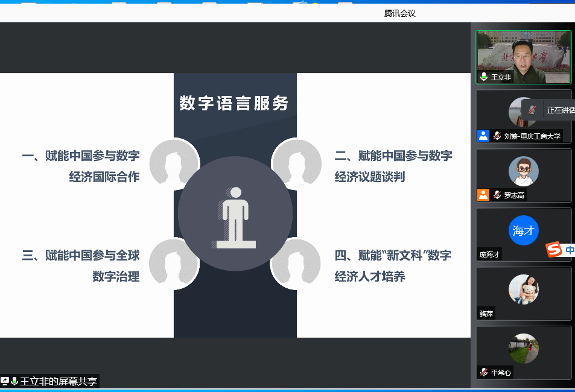Click the 正在讲话 speaking indicator text
575x392 pixels.
coord(561,110)
